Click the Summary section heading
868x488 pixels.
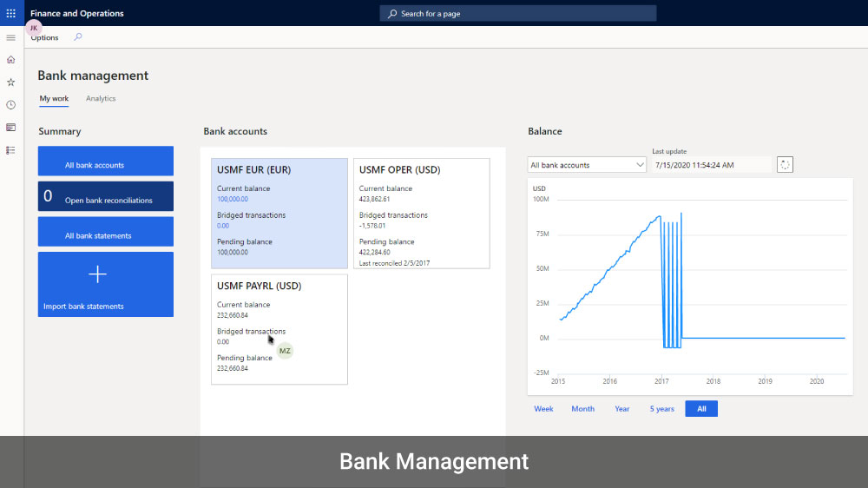[60, 131]
